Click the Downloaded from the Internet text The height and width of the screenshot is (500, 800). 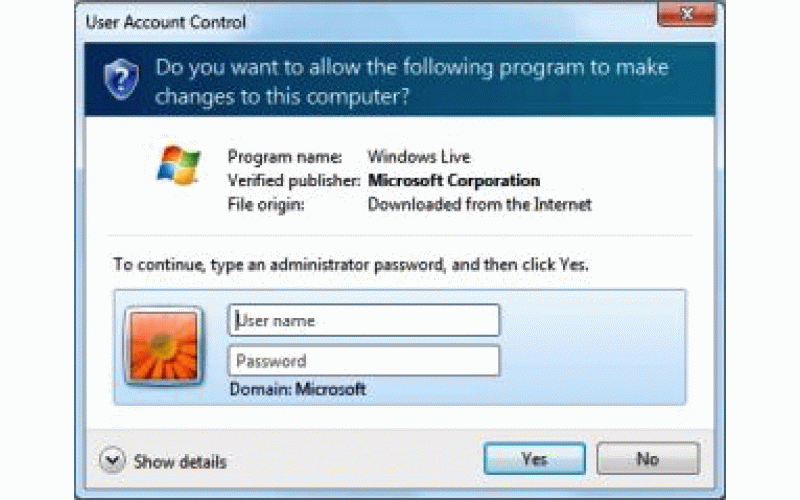[x=480, y=205]
